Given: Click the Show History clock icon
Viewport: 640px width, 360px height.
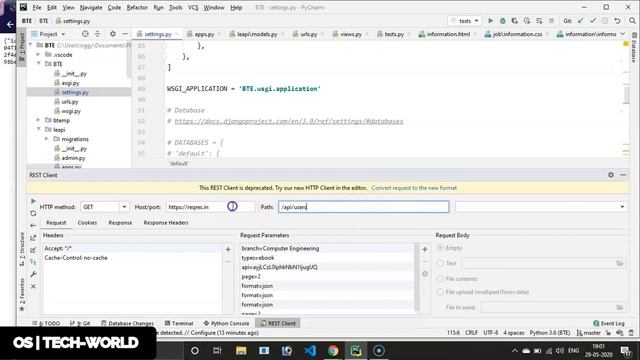Looking at the screenshot, I should coord(605,21).
